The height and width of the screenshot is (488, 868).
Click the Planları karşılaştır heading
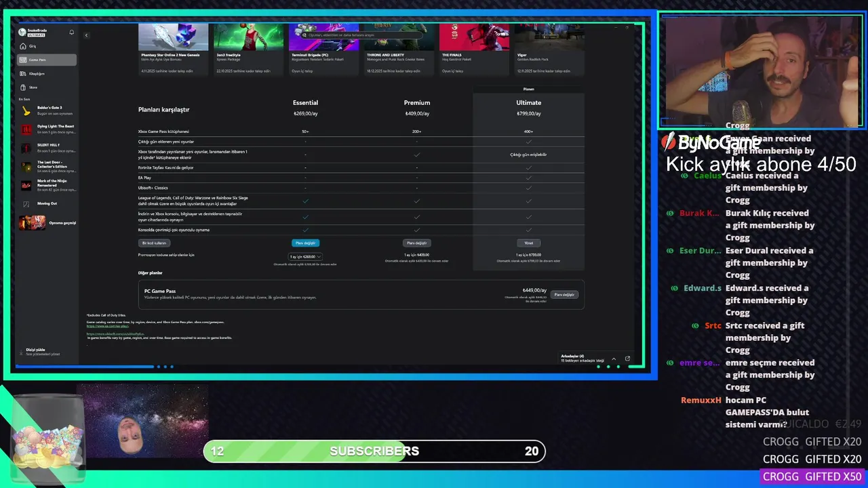click(164, 109)
